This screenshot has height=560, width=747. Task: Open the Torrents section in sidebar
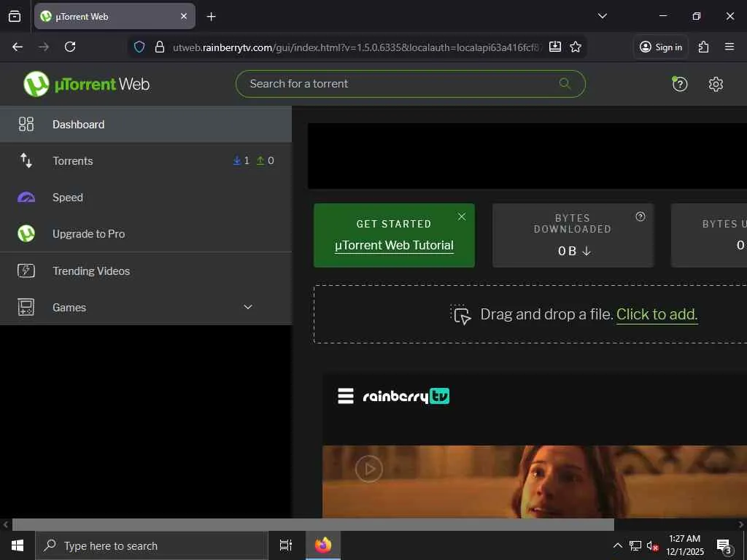pyautogui.click(x=146, y=161)
